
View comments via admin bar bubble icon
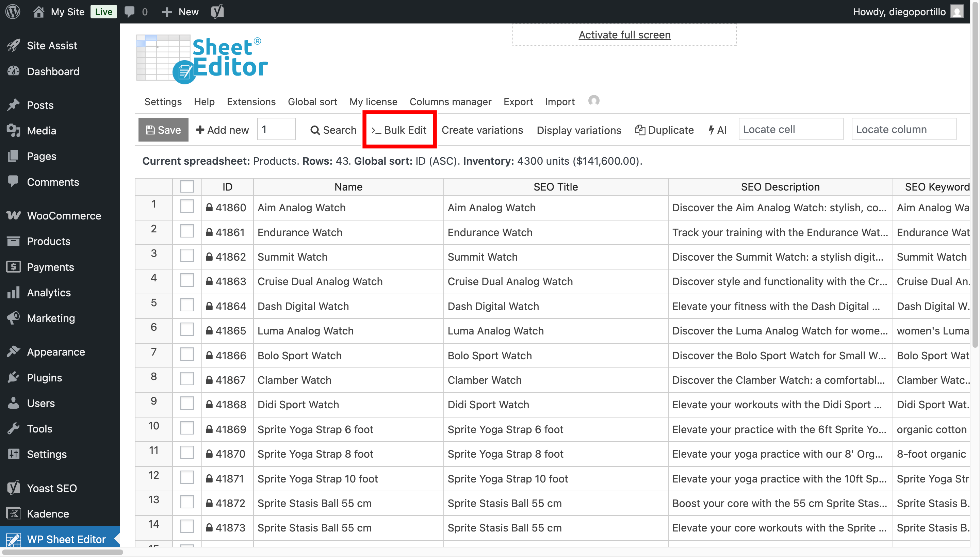130,12
